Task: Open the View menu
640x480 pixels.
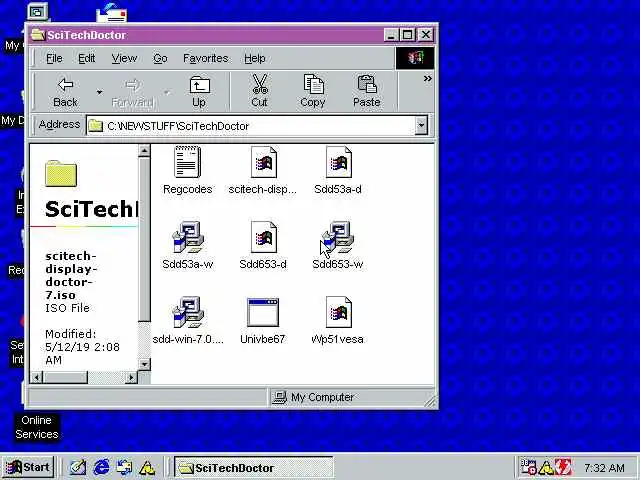Action: pyautogui.click(x=124, y=58)
